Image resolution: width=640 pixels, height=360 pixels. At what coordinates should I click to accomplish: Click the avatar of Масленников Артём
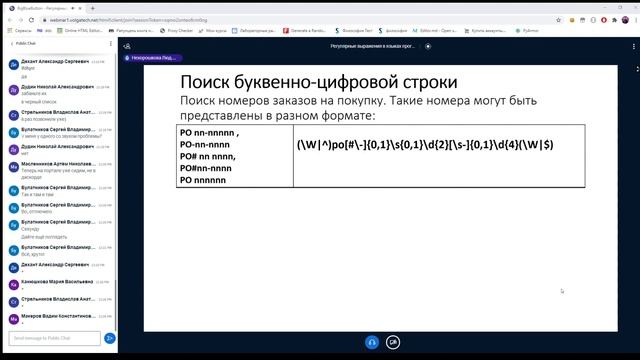tap(13, 167)
